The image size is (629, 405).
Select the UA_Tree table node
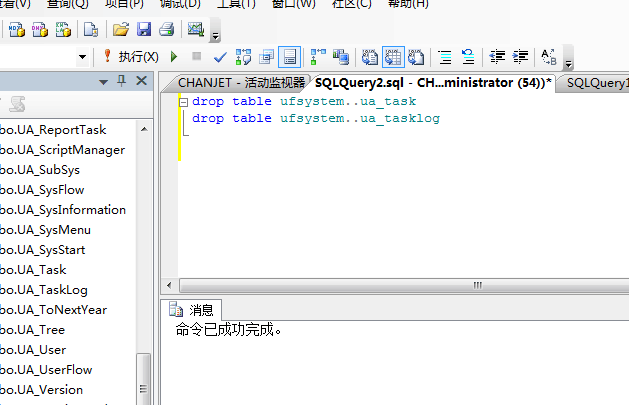tap(32, 330)
